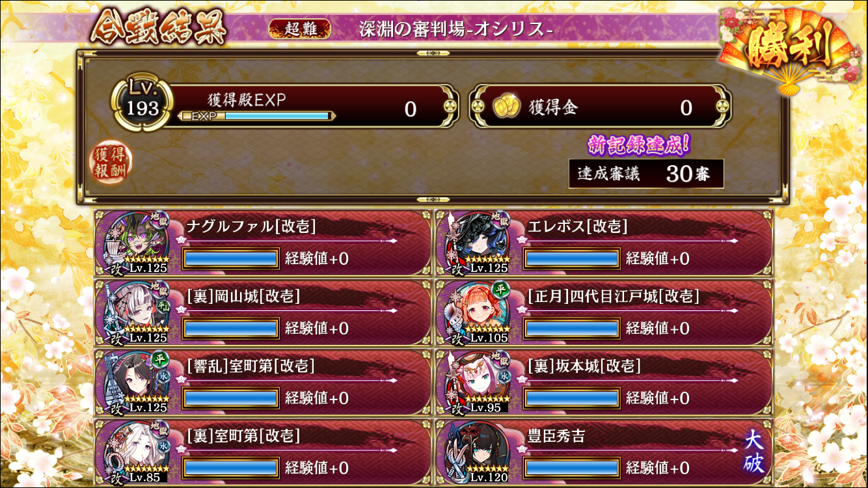Click the Lv.193 level badge

142,104
